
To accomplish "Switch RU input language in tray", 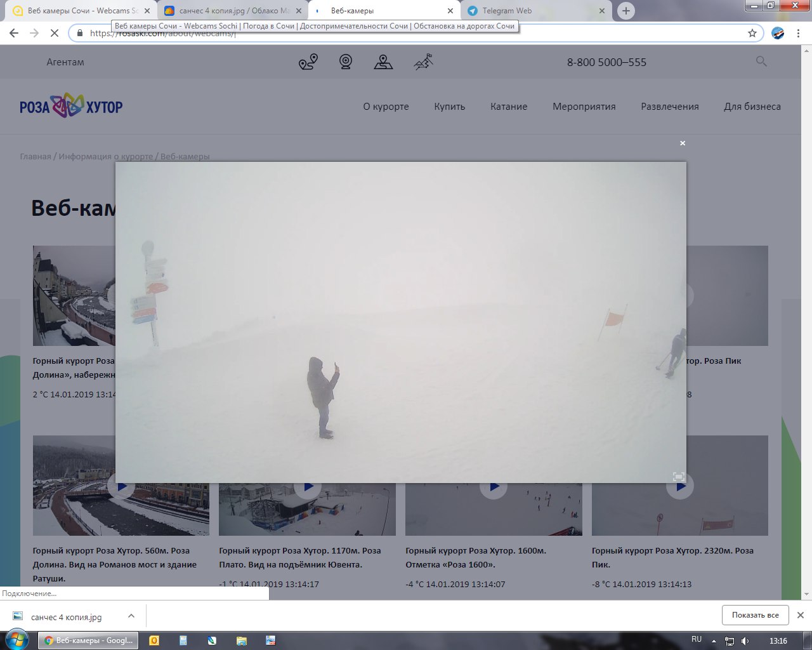I will [697, 639].
